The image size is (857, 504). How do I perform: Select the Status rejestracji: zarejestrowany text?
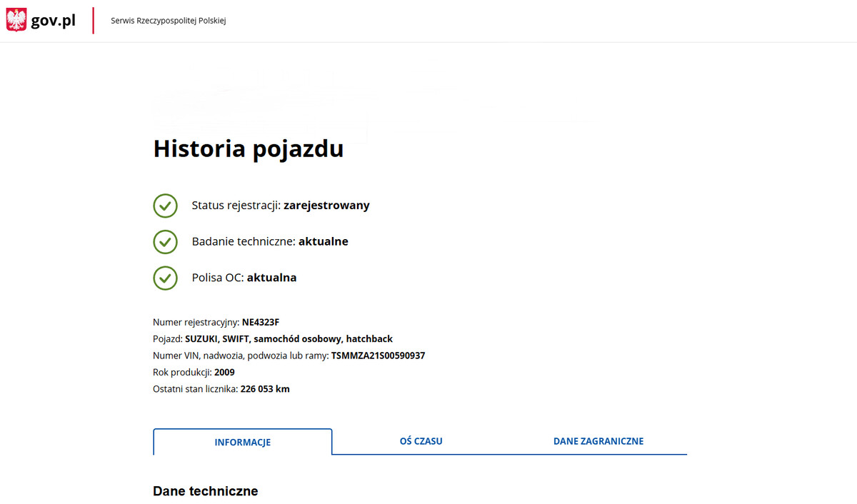(x=280, y=206)
